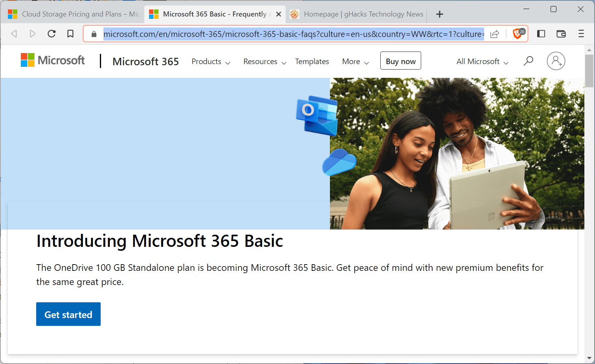Open the Templates navigation link
595x364 pixels.
point(312,62)
